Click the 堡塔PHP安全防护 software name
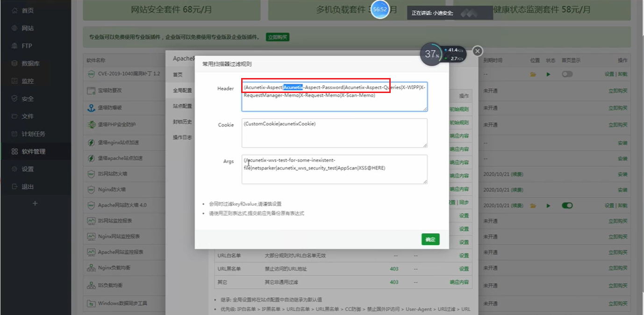Image resolution: width=644 pixels, height=315 pixels. 117,125
